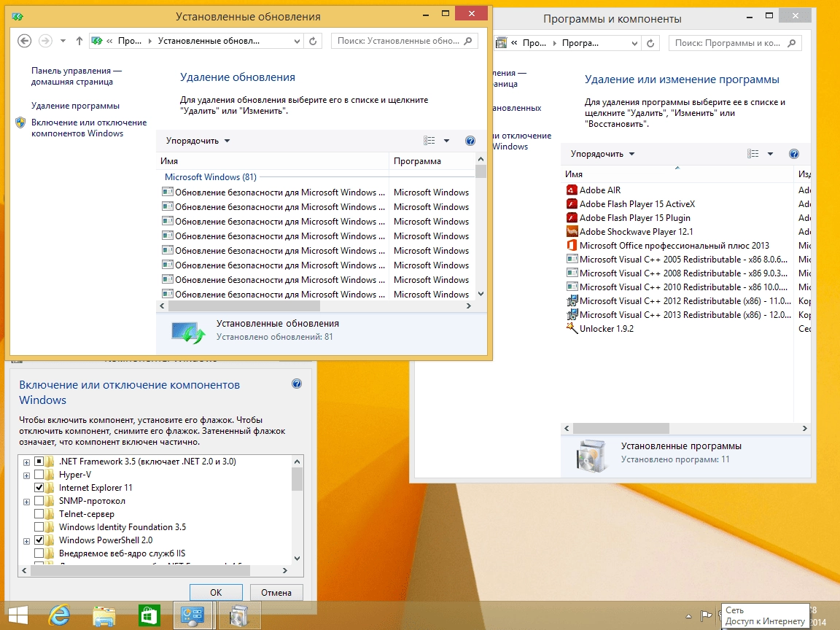
Task: Click the Windows Start button
Action: pos(17,616)
